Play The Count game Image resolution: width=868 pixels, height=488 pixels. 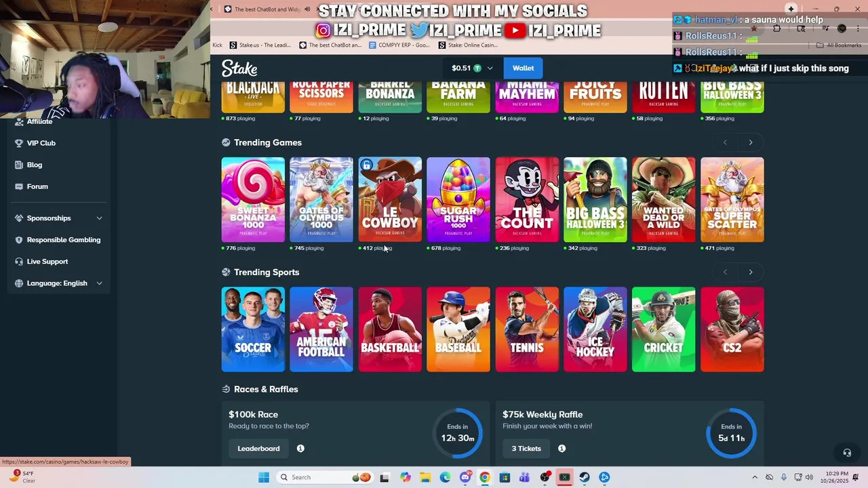pyautogui.click(x=527, y=199)
